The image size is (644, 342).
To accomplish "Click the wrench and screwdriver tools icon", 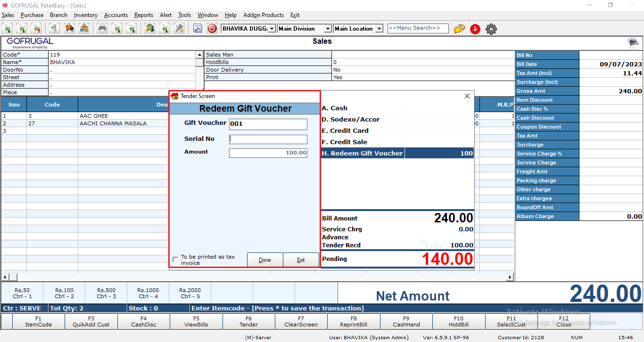I will [179, 29].
